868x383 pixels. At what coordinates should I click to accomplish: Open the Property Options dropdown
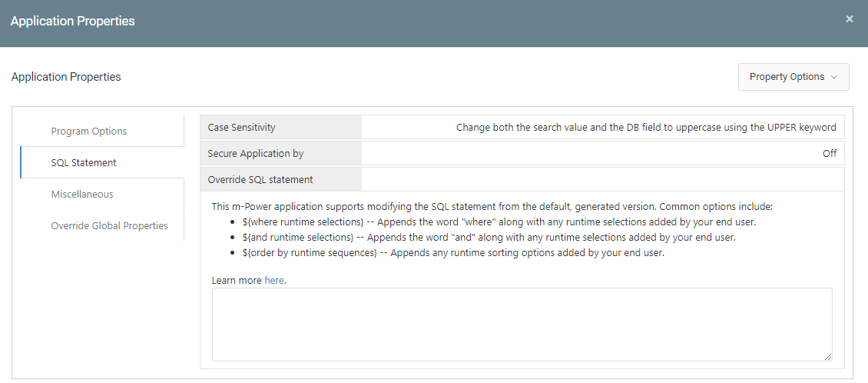pos(793,77)
